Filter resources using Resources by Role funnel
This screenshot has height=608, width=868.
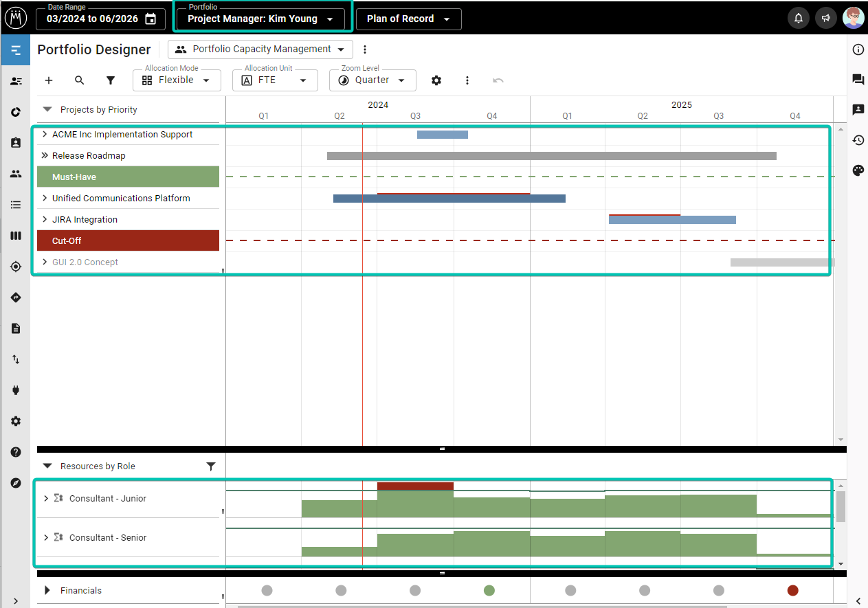click(211, 466)
